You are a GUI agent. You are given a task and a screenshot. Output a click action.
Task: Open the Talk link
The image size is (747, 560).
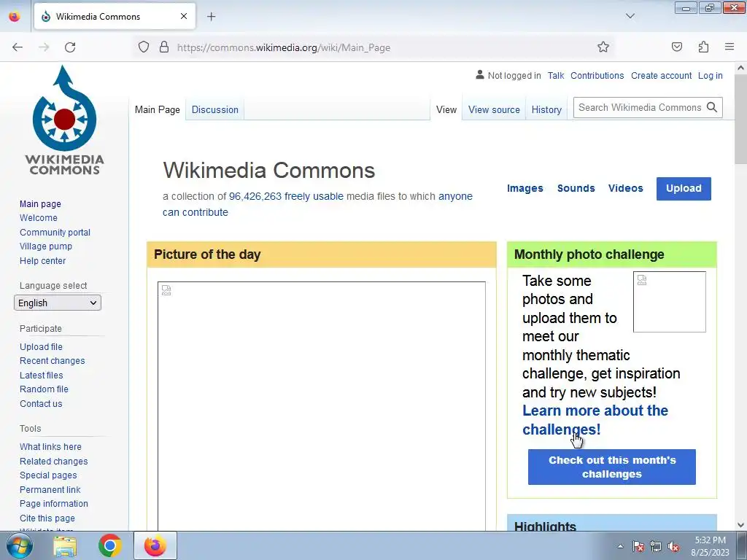(x=555, y=76)
